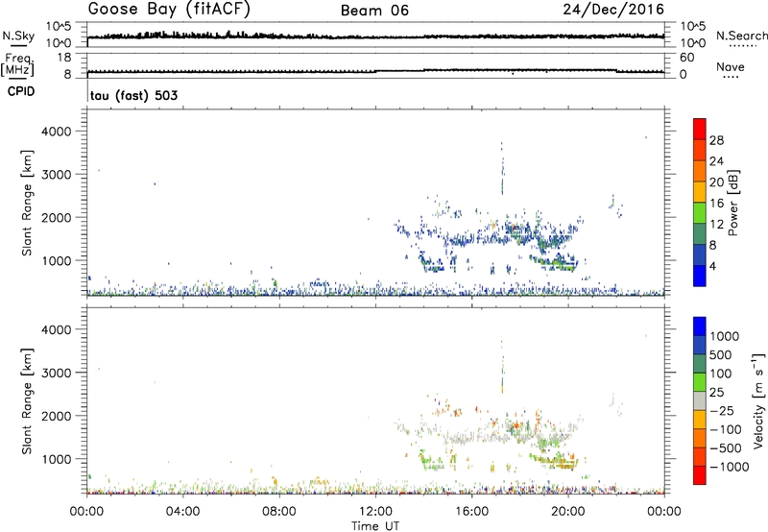Click the "16" label on Power color bar
768x532 pixels.
click(716, 204)
